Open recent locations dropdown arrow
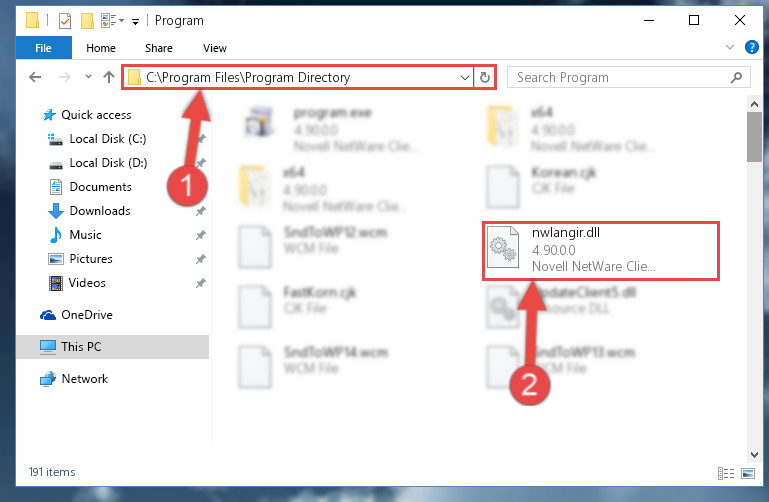Screen dimensions: 769x502 [88, 76]
